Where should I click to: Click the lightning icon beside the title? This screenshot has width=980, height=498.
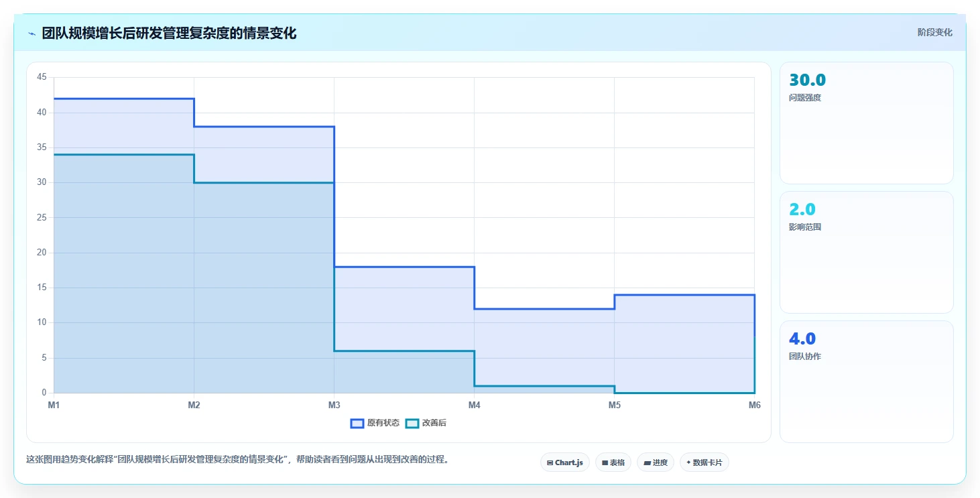tap(32, 34)
